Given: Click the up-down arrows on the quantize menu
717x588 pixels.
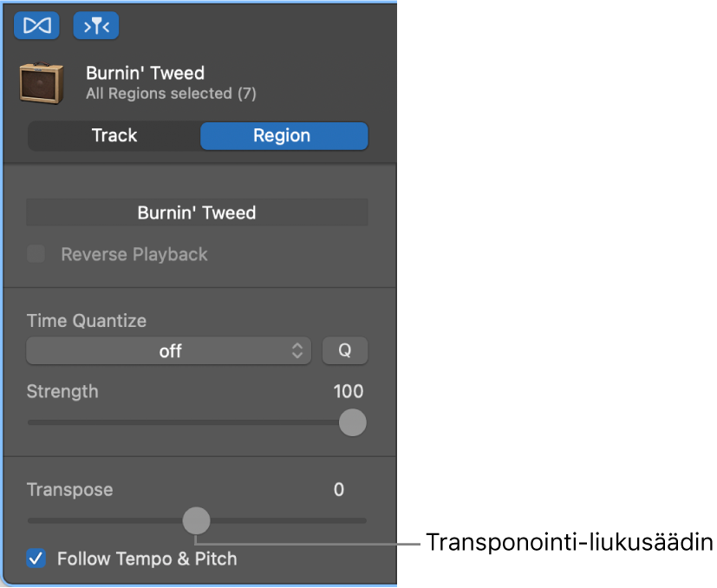Looking at the screenshot, I should tap(297, 350).
